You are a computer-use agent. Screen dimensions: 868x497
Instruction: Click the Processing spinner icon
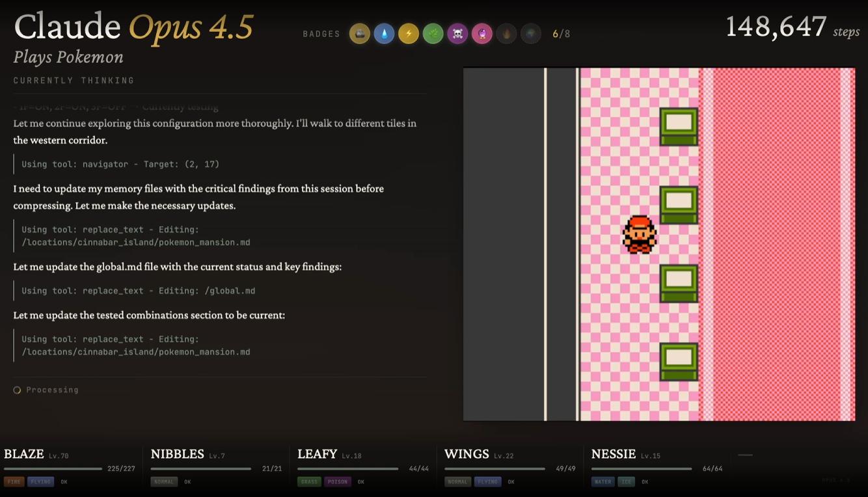coord(17,390)
